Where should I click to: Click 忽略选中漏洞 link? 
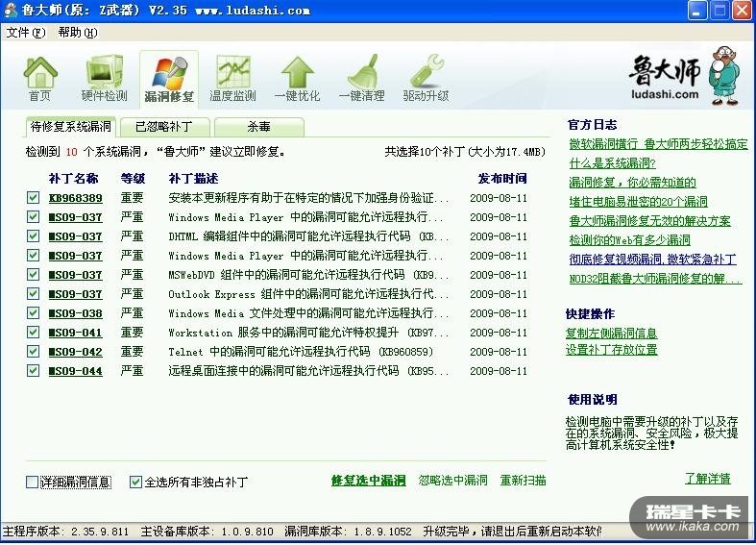(452, 481)
